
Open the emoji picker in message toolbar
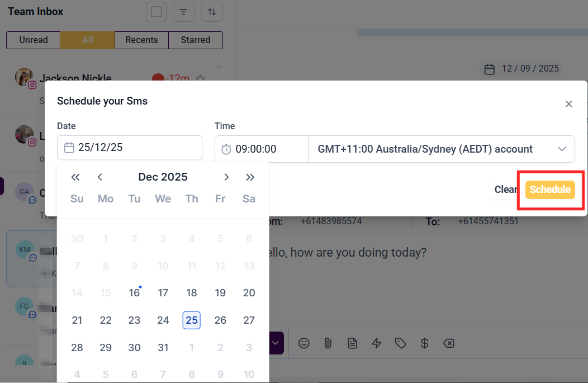tap(304, 343)
